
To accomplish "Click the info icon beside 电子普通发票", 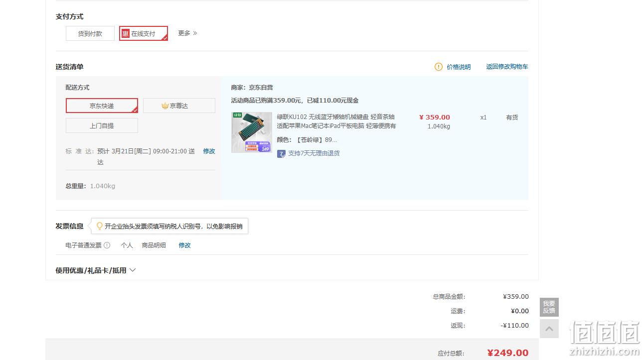I will 107,245.
